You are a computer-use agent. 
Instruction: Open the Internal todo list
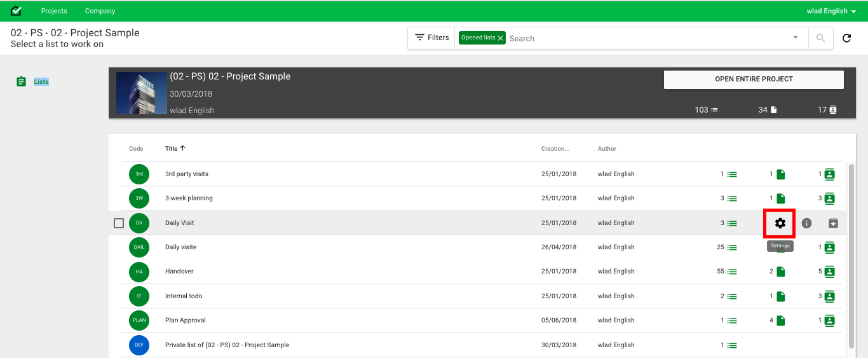click(x=184, y=296)
